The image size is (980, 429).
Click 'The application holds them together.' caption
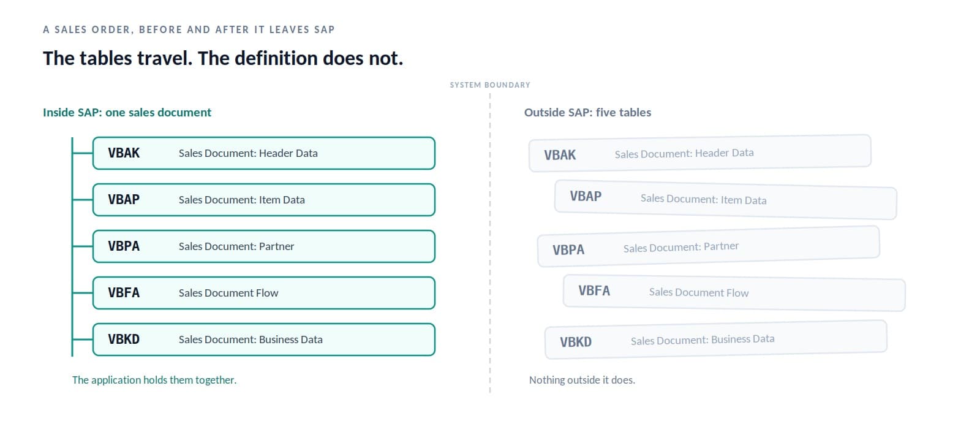click(154, 380)
